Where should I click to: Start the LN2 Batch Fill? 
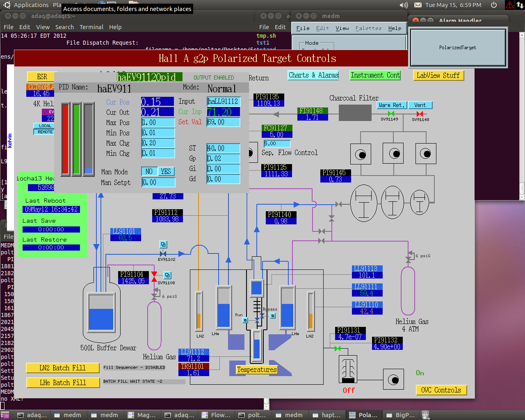62,368
